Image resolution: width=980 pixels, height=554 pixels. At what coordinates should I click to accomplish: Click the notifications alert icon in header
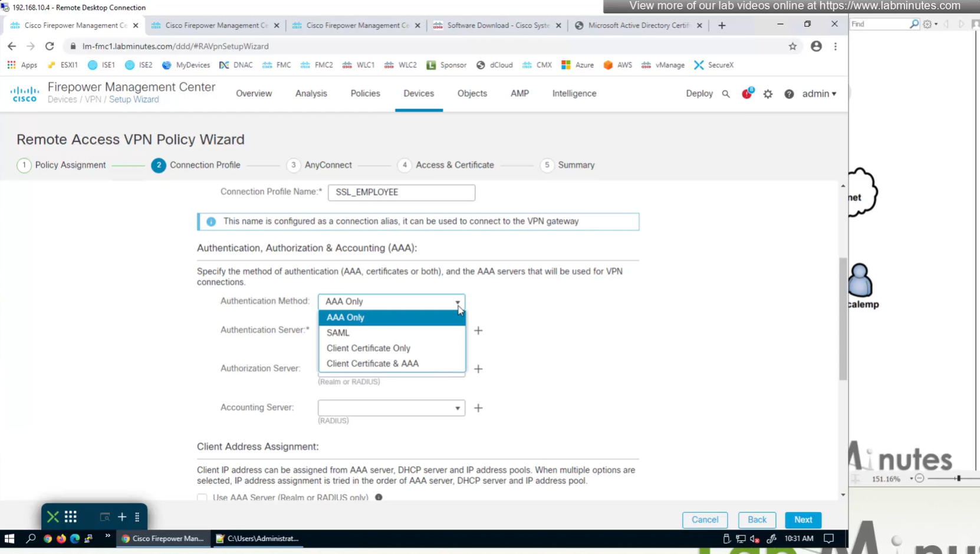(x=747, y=94)
